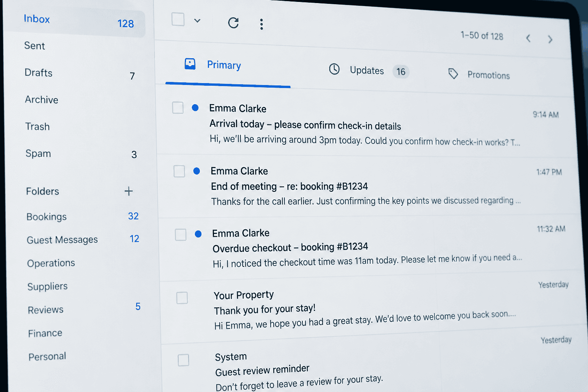Open the select-all dropdown arrow
This screenshot has height=392, width=588.
coord(197,21)
